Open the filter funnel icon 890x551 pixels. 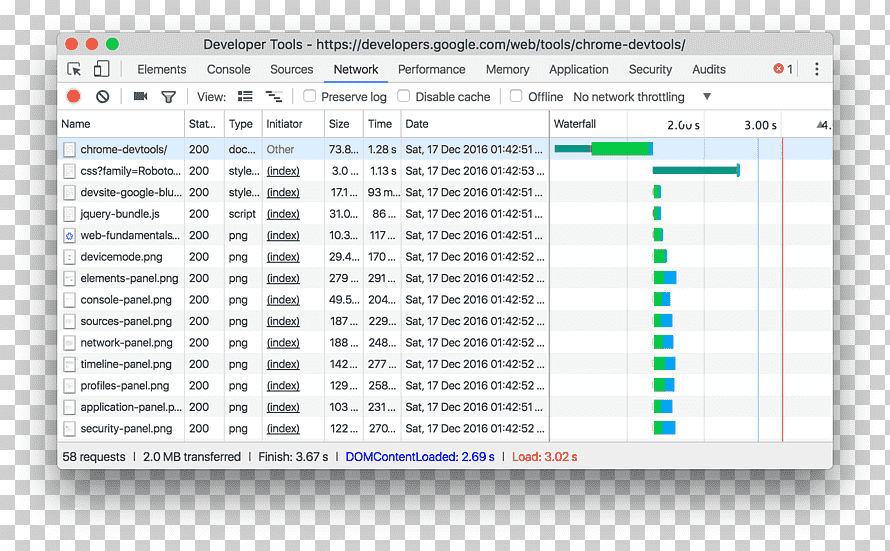pos(169,97)
